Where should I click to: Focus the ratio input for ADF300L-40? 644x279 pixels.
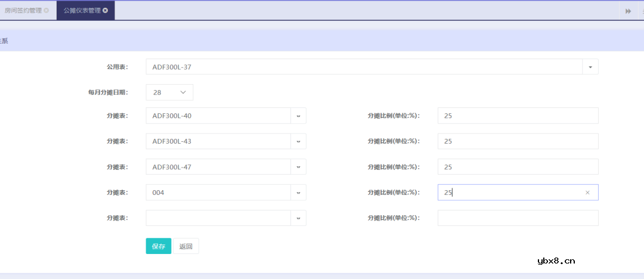[x=518, y=116]
